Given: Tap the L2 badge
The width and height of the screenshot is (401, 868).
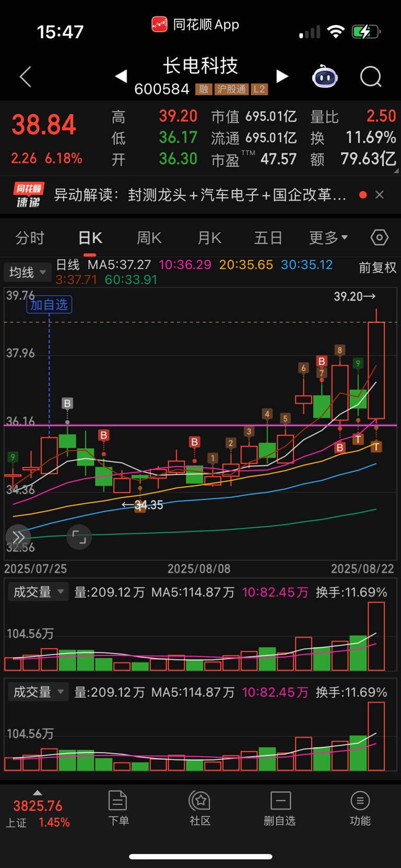Looking at the screenshot, I should click(x=260, y=89).
